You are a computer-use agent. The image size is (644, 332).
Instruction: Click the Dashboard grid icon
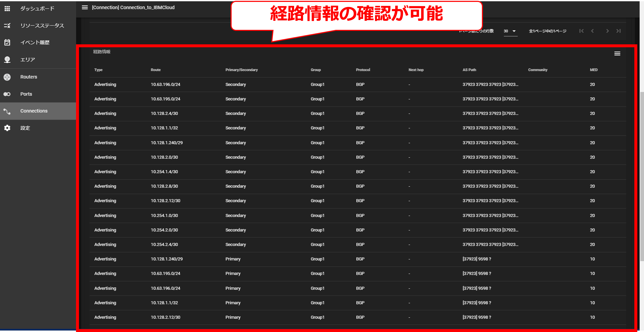(7, 9)
